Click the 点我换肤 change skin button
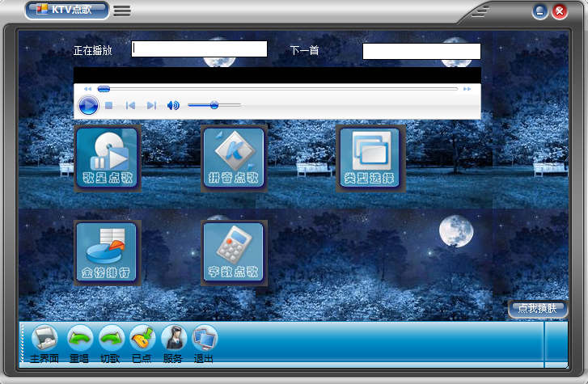The width and height of the screenshot is (588, 384). [538, 309]
